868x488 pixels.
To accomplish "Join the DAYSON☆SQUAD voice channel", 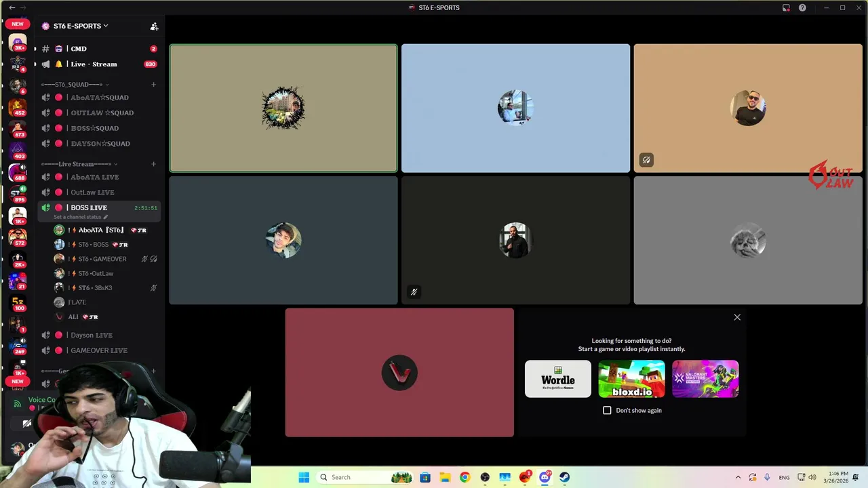I will [99, 144].
